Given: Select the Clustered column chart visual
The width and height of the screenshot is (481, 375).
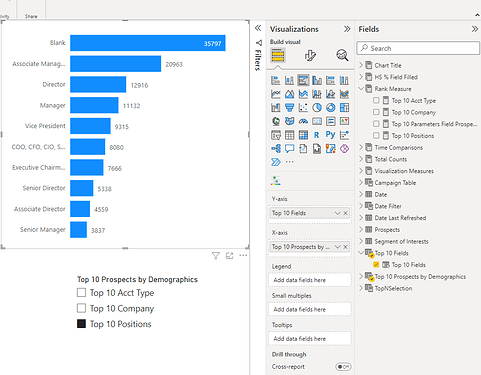Looking at the screenshot, I should [x=317, y=80].
